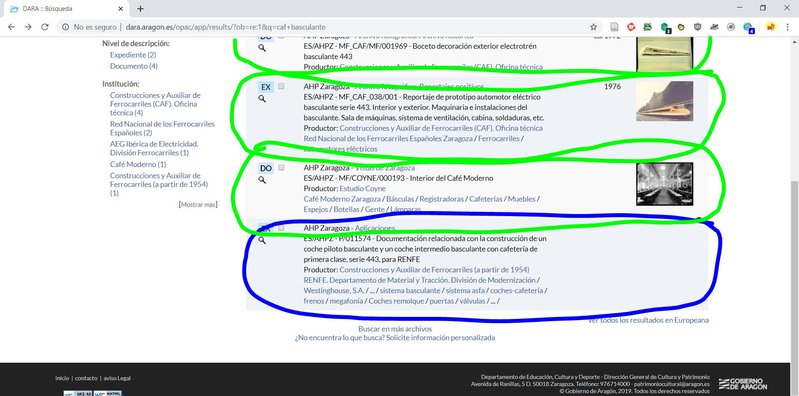Viewport: 799px width, 396px height.
Task: Open a new browser tab
Action: coord(140,9)
